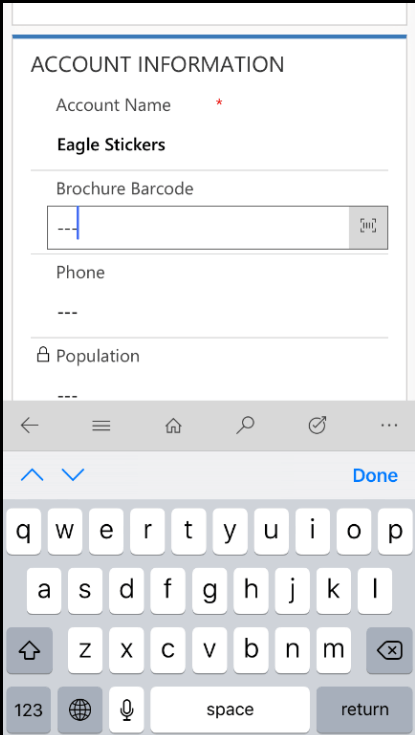Toggle the shift key on keyboard

[x=29, y=650]
